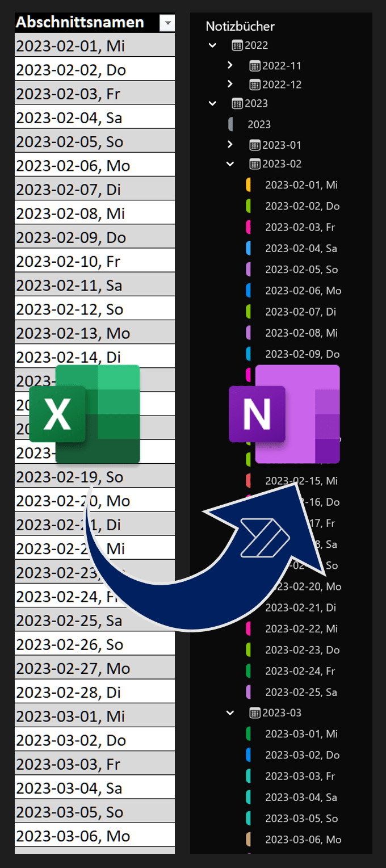The image size is (386, 868).
Task: Select Excel cell 2023-02-11, Sa
Action: tap(95, 284)
